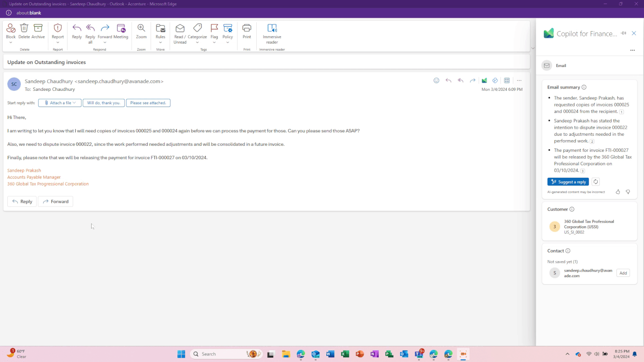Delete the email using the trash icon

[24, 29]
